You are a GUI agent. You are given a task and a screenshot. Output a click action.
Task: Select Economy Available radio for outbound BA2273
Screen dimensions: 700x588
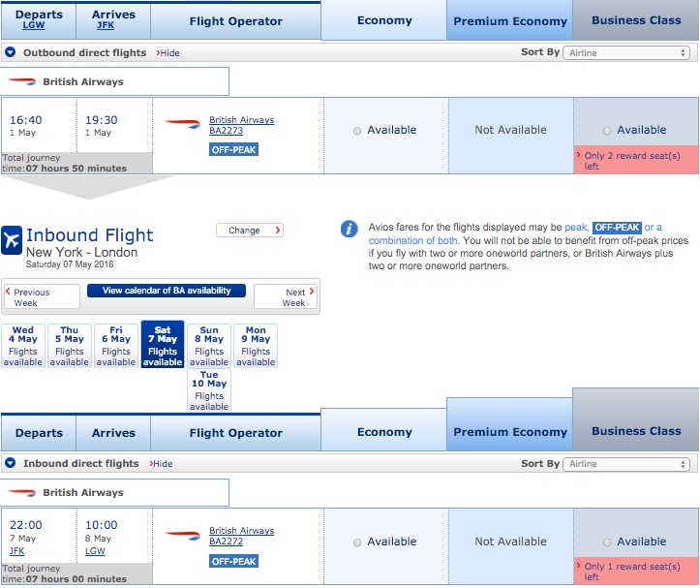357,131
